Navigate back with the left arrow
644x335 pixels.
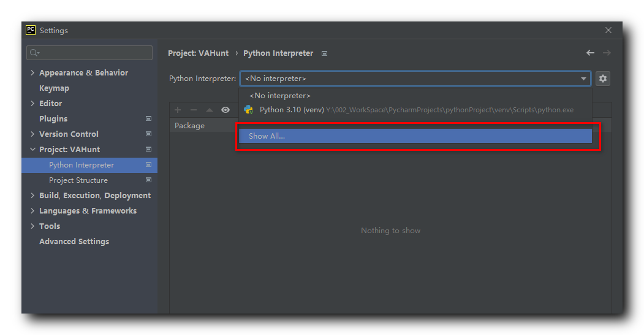pyautogui.click(x=590, y=53)
